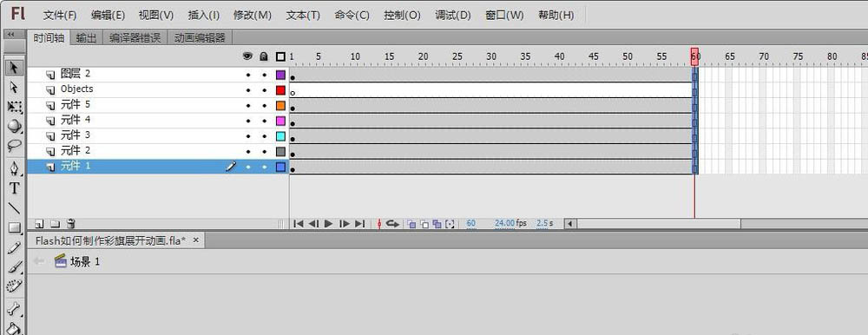The image size is (868, 335).
Task: Switch to the 编译器错误 tab
Action: pyautogui.click(x=135, y=37)
